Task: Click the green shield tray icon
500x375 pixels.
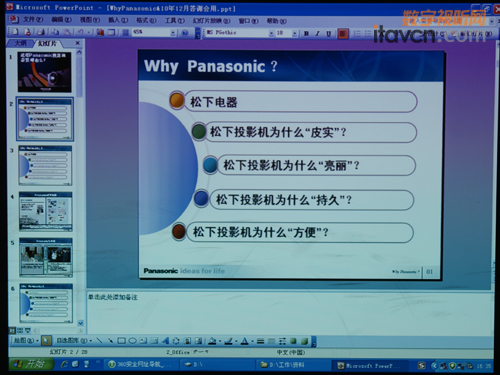Action: (x=452, y=366)
